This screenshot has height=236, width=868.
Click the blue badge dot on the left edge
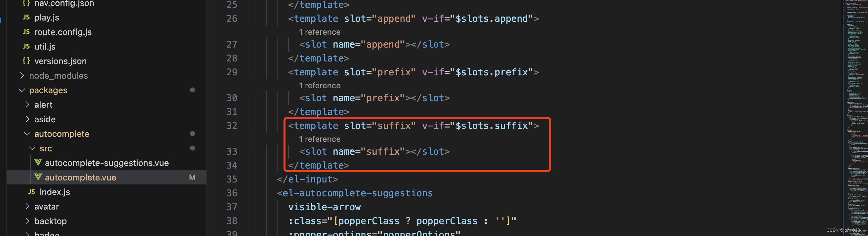[x=1, y=20]
